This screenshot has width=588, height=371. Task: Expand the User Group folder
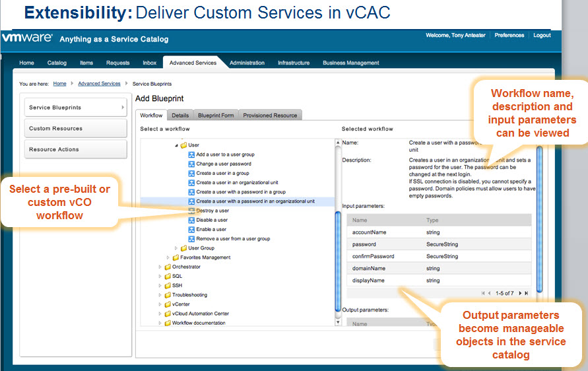pos(176,248)
